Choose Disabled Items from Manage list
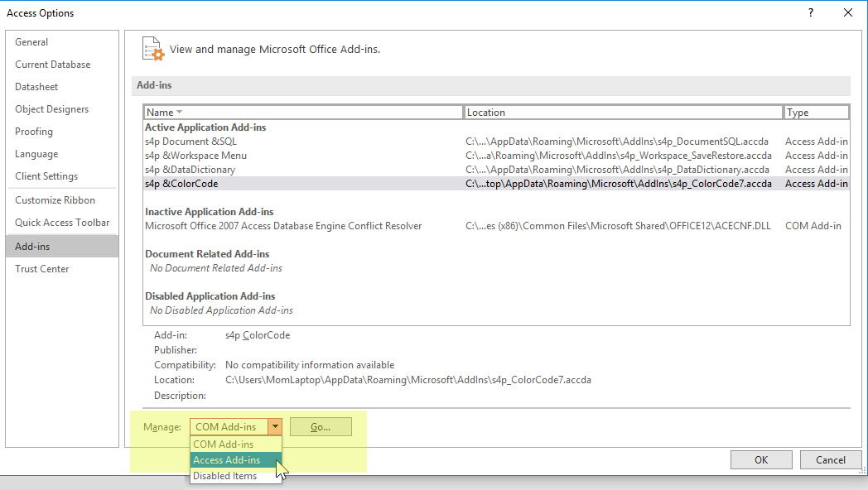The image size is (868, 490). click(236, 476)
